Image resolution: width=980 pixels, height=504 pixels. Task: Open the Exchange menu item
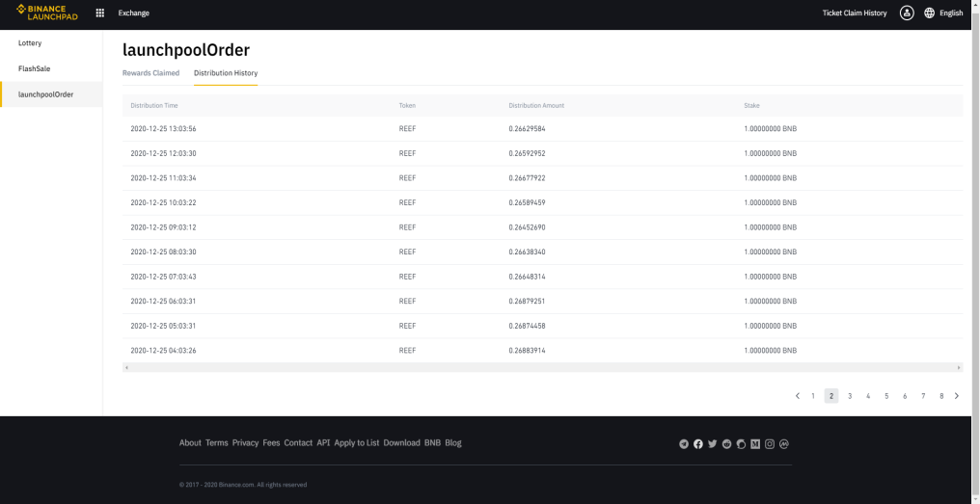click(134, 13)
